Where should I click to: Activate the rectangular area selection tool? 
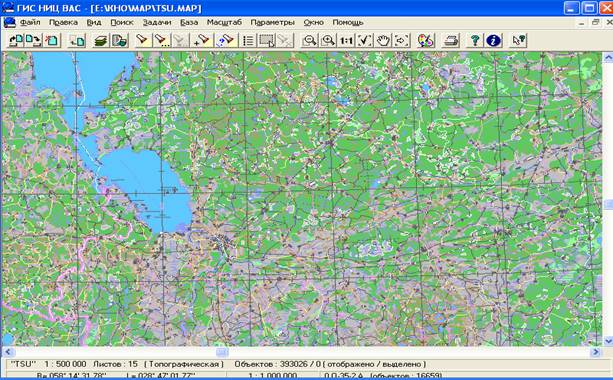pyautogui.click(x=267, y=40)
